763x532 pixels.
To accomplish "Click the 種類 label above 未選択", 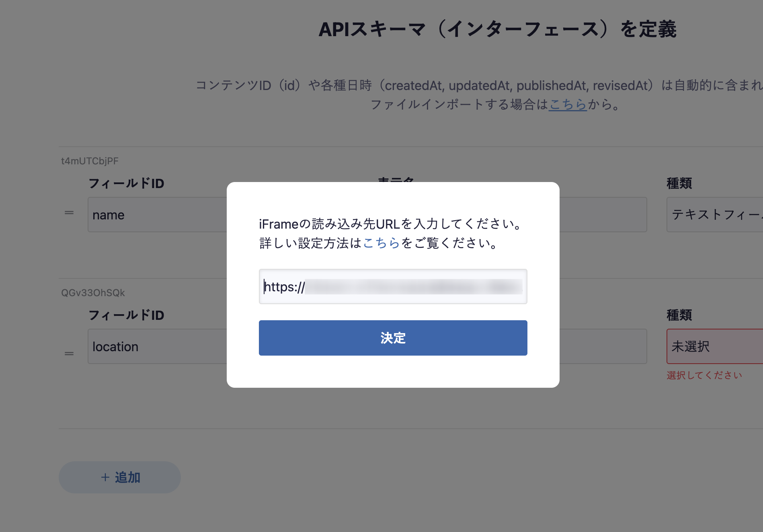I will coord(679,315).
